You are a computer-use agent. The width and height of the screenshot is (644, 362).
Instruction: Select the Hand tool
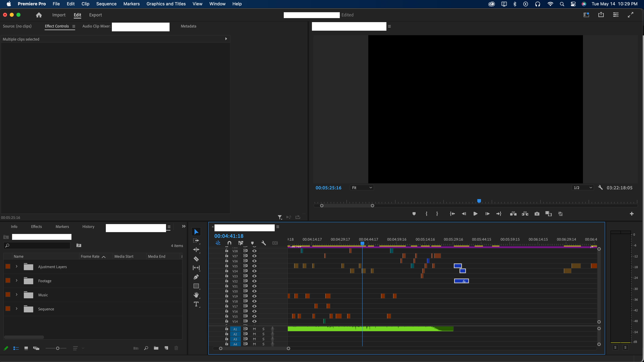(196, 295)
